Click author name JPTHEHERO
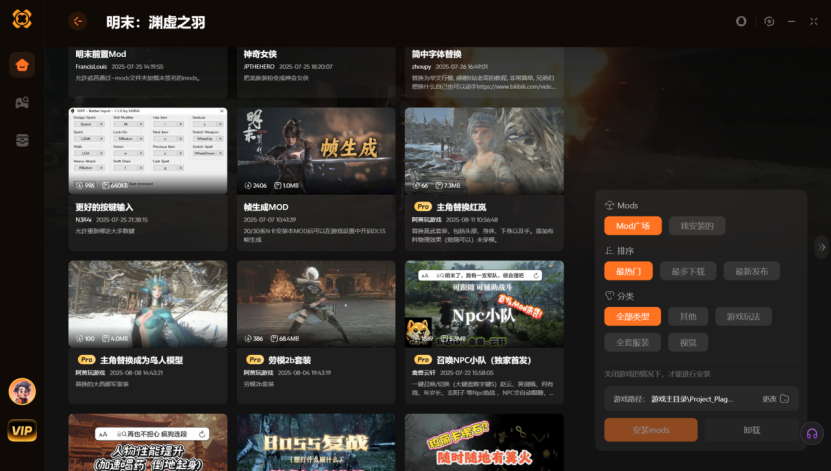 (259, 67)
